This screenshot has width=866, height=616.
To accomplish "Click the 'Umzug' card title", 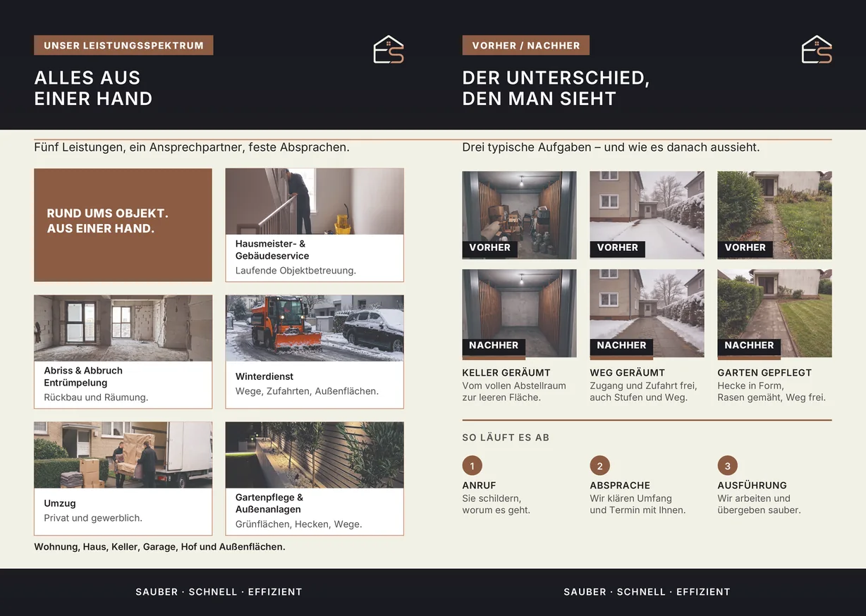I will pyautogui.click(x=60, y=503).
